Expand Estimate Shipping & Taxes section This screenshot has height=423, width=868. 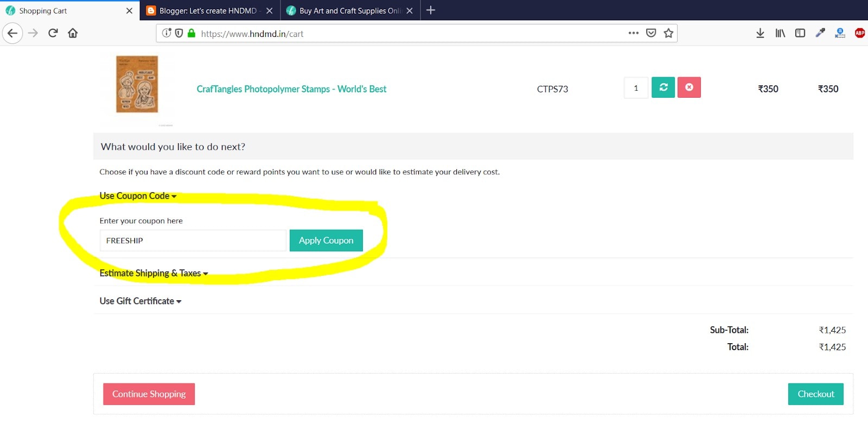tap(154, 273)
